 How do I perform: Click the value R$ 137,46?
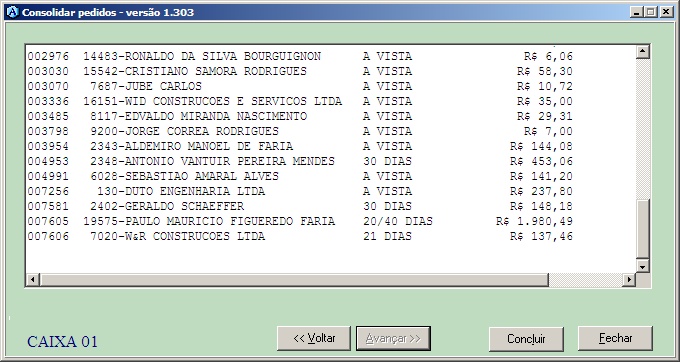[541, 236]
